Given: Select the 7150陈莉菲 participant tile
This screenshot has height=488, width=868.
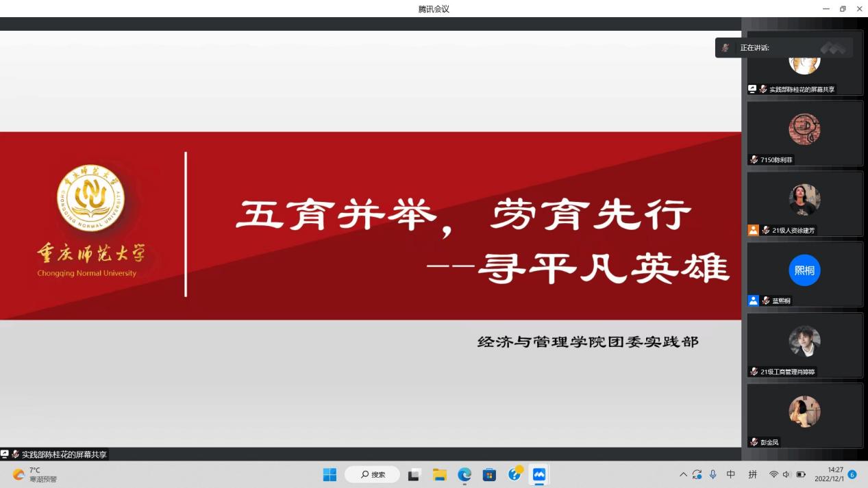Looking at the screenshot, I should [x=804, y=133].
